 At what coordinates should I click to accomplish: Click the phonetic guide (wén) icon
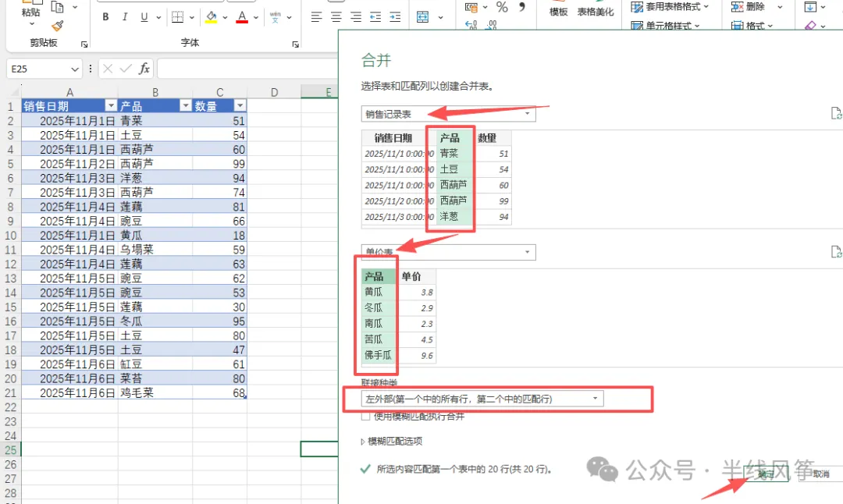tap(276, 17)
